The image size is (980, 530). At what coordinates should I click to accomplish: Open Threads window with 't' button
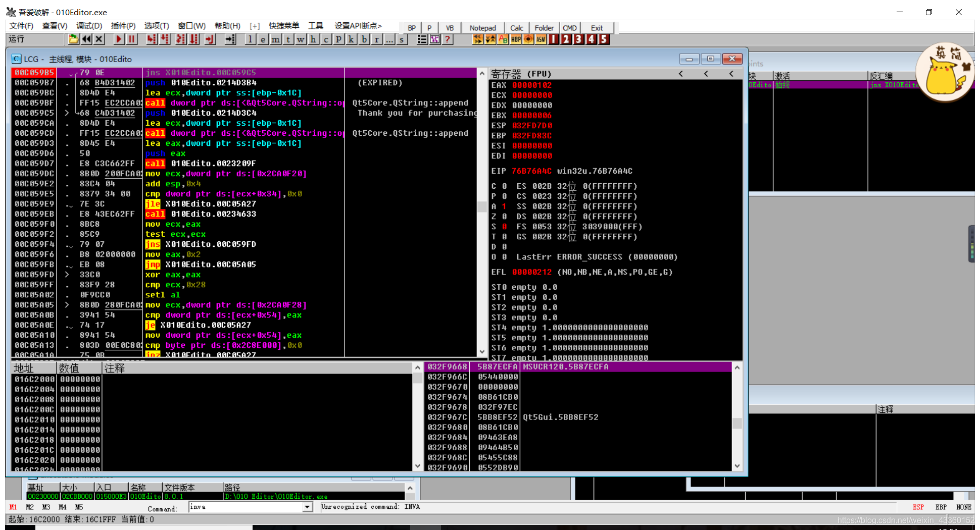288,39
